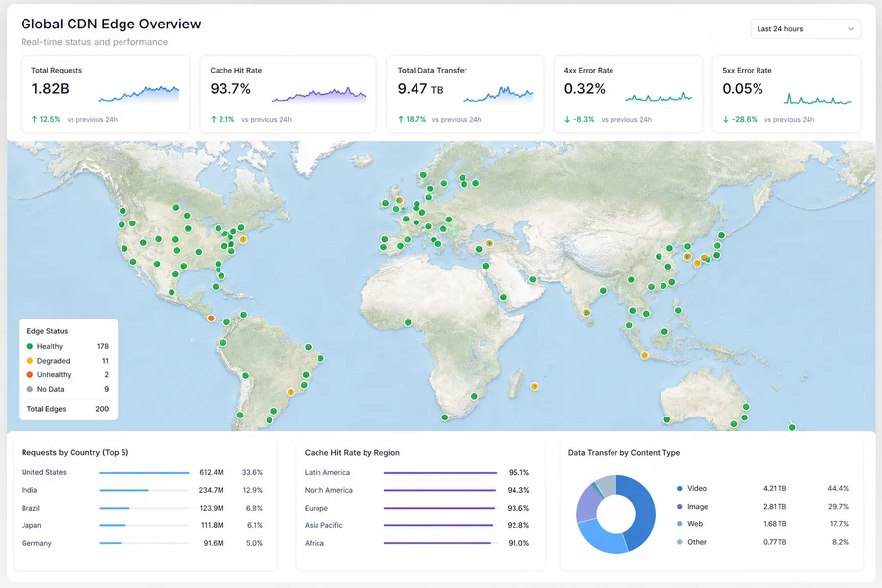Select the red unhealthy edge marker in Central America
This screenshot has height=588, width=882.
point(211,318)
